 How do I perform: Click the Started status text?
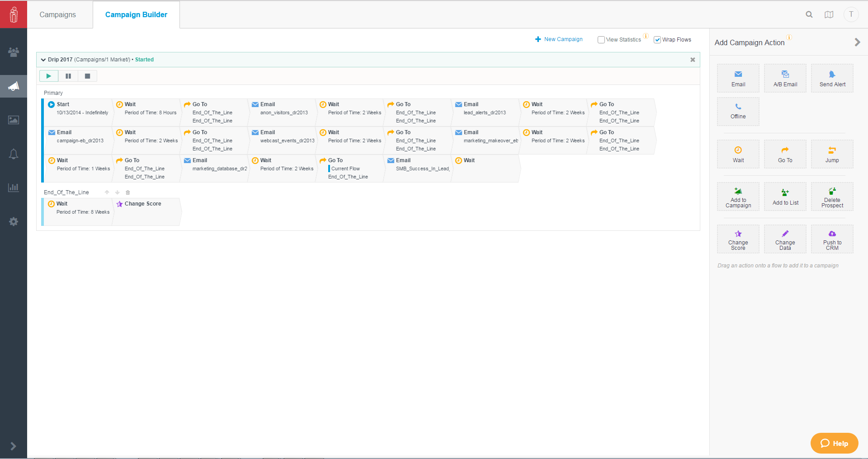pyautogui.click(x=144, y=60)
